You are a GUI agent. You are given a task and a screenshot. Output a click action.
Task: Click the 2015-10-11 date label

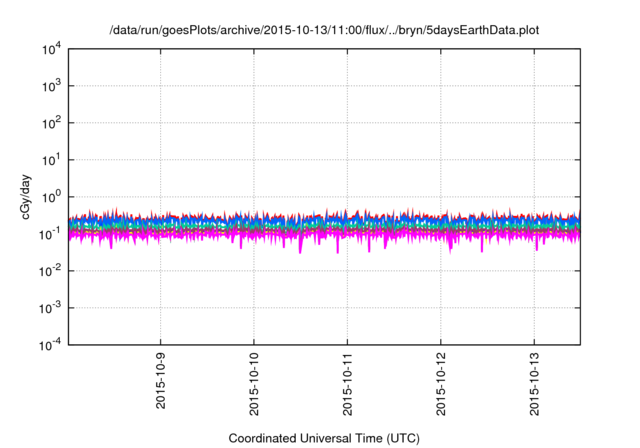coord(348,384)
